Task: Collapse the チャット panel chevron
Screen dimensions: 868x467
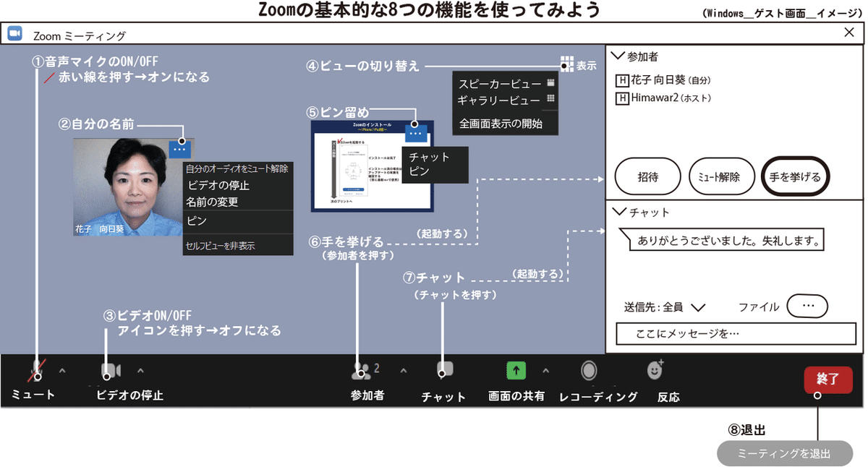Action: coord(619,212)
